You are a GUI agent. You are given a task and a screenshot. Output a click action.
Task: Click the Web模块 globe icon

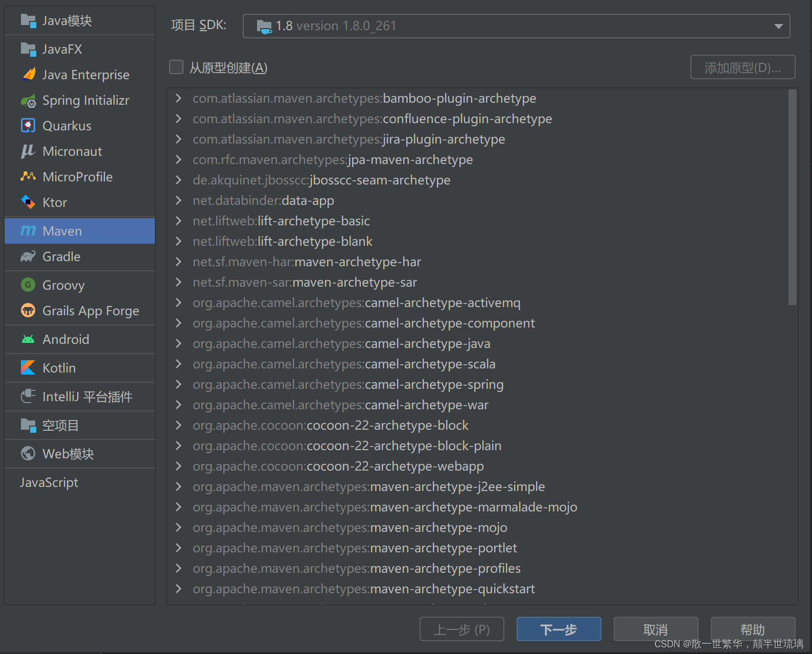(28, 454)
